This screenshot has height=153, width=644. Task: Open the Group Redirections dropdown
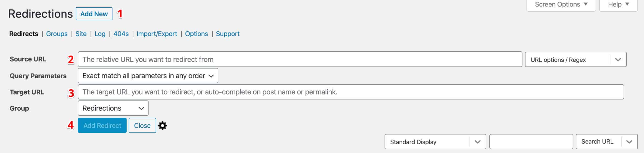pyautogui.click(x=113, y=108)
